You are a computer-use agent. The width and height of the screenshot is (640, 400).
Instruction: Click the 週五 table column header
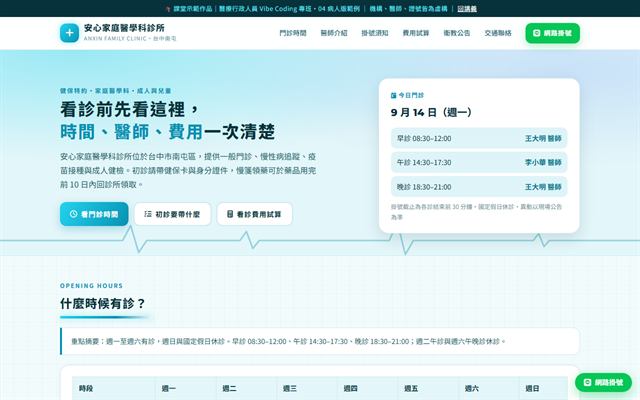point(429,388)
